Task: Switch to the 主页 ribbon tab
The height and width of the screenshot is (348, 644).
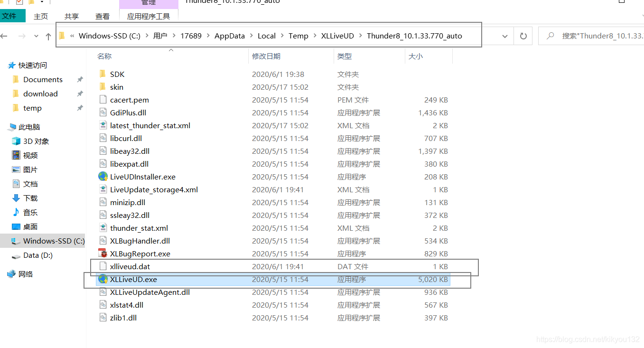Action: click(41, 17)
